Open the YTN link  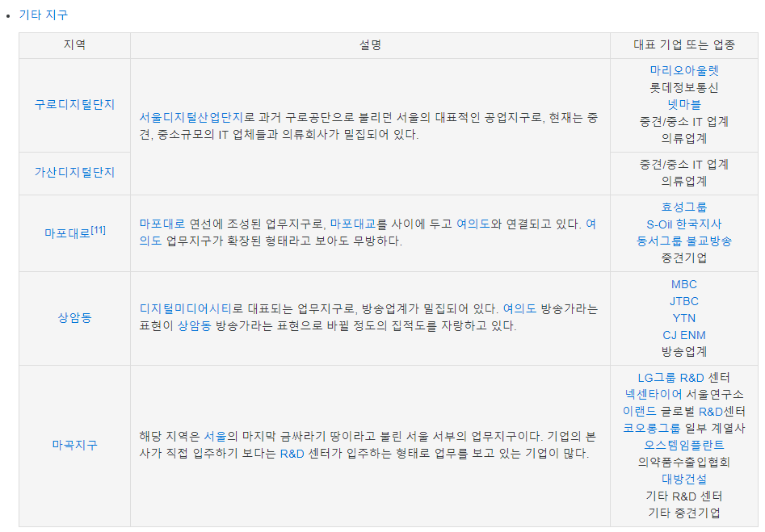pyautogui.click(x=684, y=318)
